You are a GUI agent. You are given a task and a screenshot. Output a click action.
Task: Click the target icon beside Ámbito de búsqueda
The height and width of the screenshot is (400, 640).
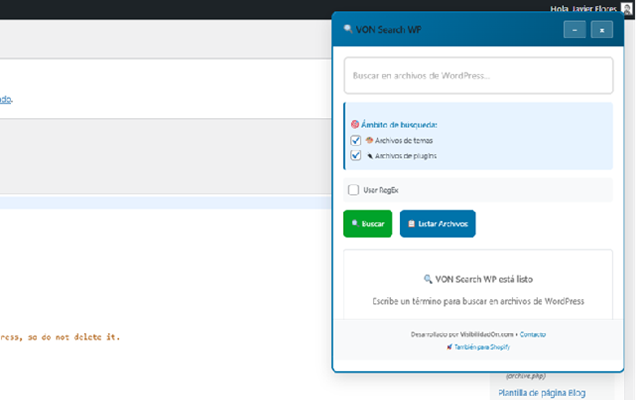coord(355,124)
